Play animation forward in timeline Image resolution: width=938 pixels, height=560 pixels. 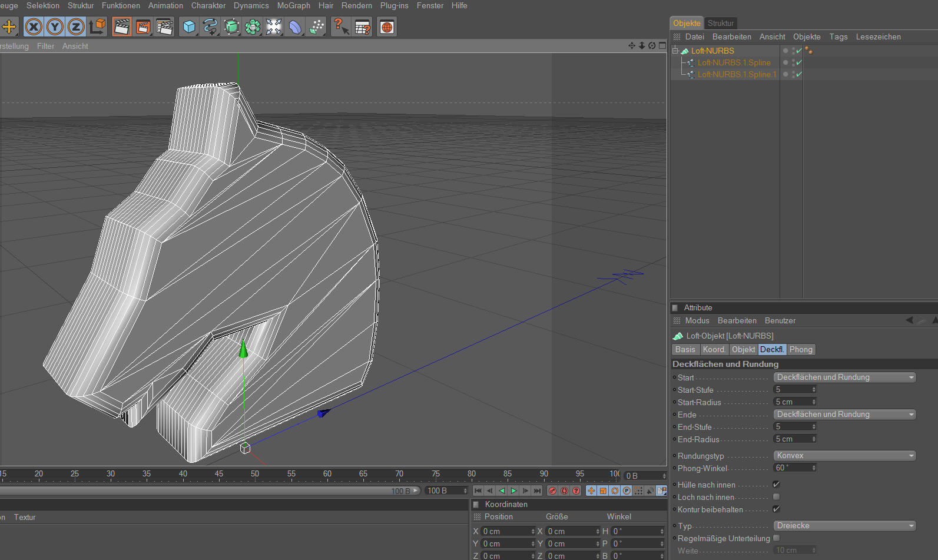(513, 491)
